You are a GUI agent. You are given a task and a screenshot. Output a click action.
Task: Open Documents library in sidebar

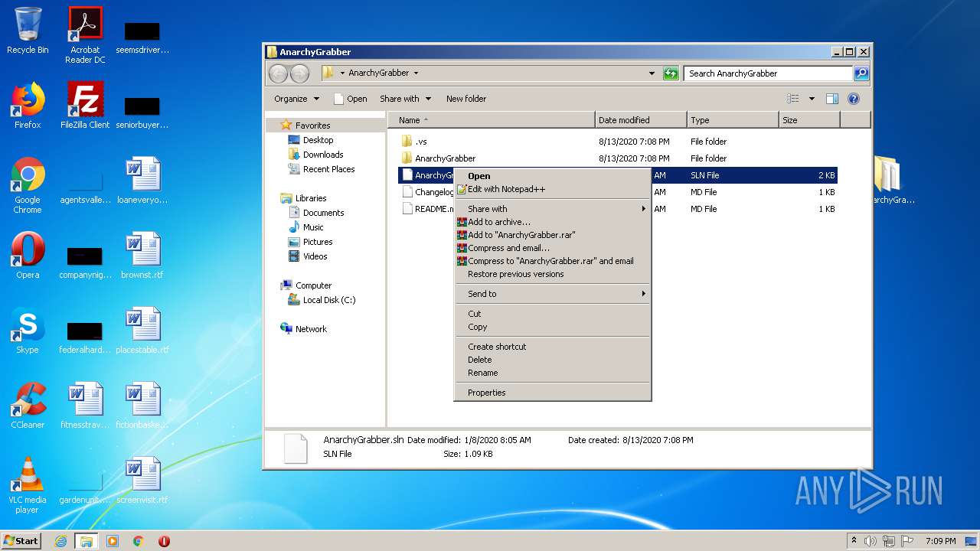(x=316, y=213)
